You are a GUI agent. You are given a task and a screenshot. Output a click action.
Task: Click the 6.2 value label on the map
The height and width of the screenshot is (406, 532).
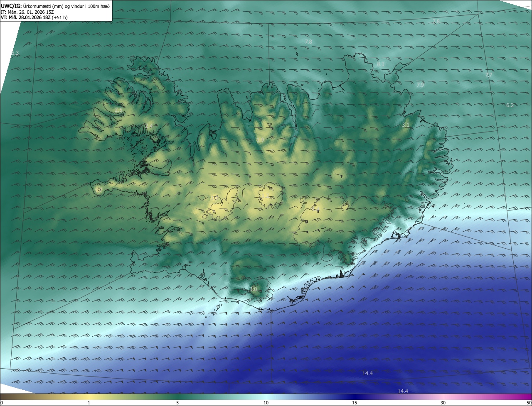coord(510,105)
